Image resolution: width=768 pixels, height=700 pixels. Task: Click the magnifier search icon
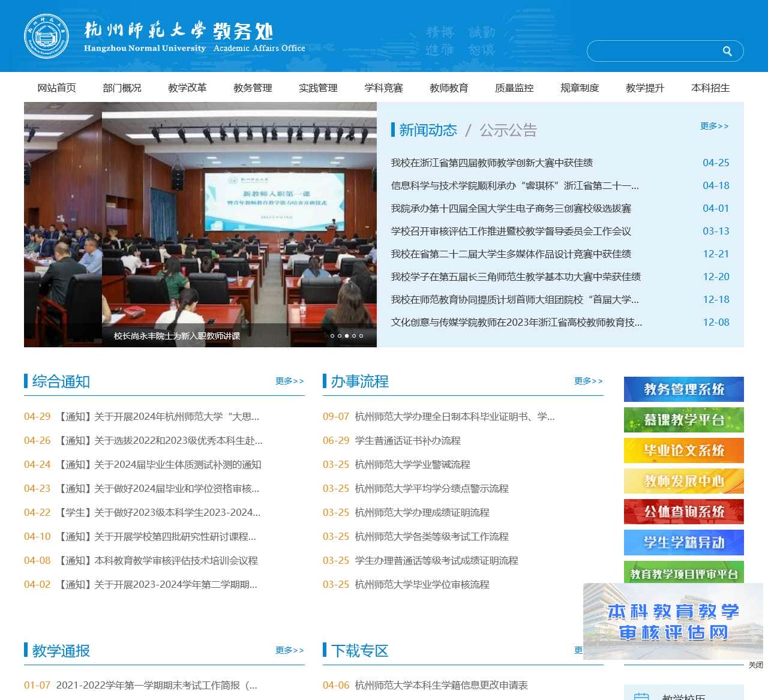(x=727, y=52)
